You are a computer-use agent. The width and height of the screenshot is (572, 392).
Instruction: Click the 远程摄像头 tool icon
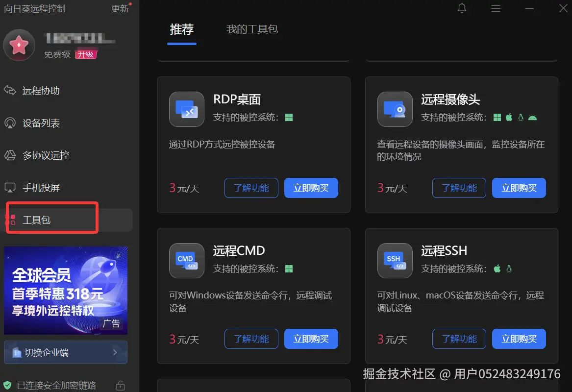[x=395, y=109]
